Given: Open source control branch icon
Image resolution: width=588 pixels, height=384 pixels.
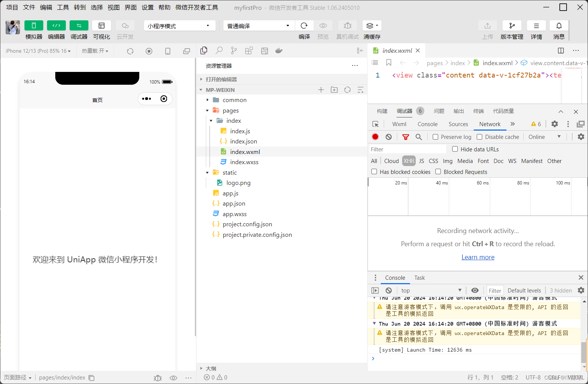Looking at the screenshot, I should [x=234, y=50].
